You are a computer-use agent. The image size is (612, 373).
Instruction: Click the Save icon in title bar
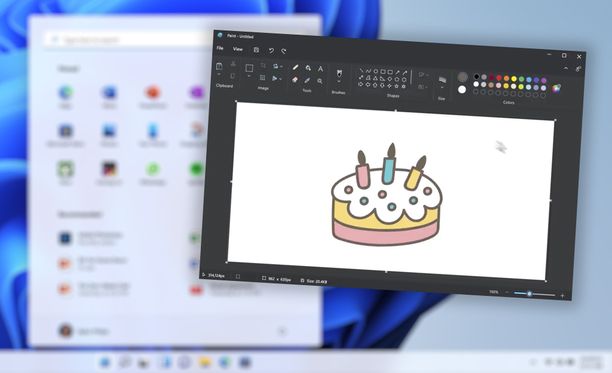click(x=256, y=50)
